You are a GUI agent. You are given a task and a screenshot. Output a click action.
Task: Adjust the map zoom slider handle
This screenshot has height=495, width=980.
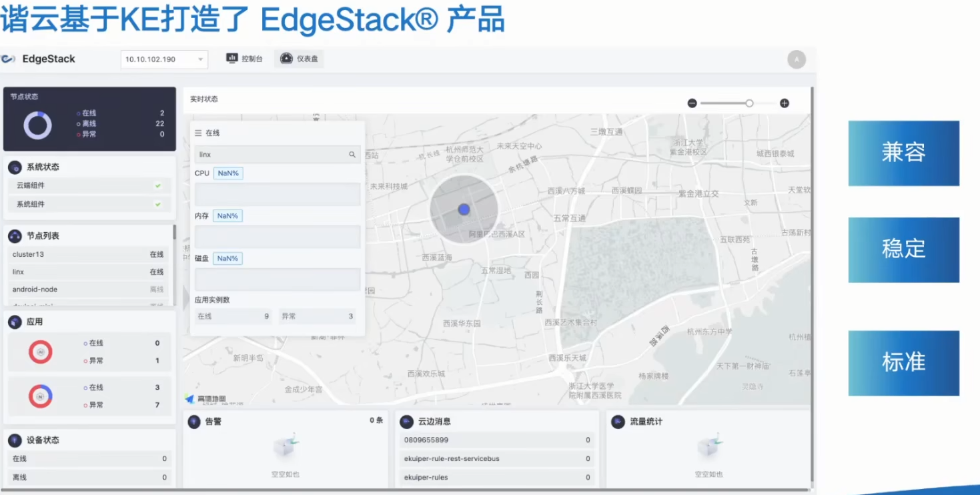click(x=749, y=103)
